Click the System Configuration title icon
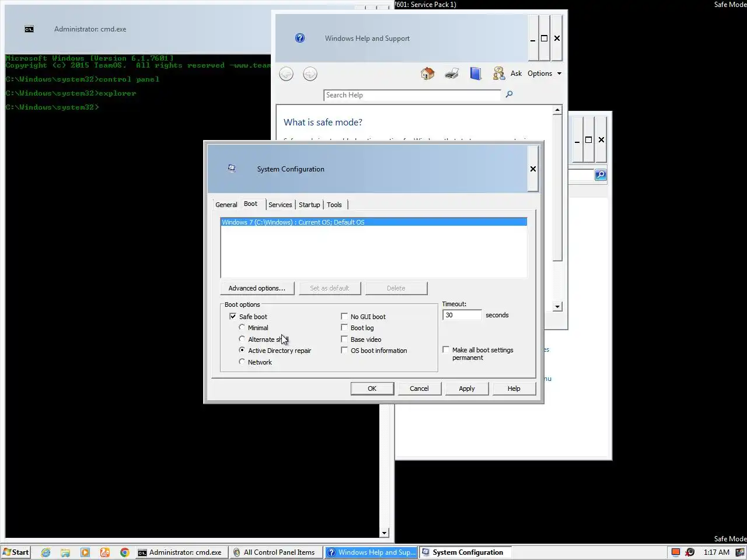Viewport: 747px width, 560px height. 232,169
